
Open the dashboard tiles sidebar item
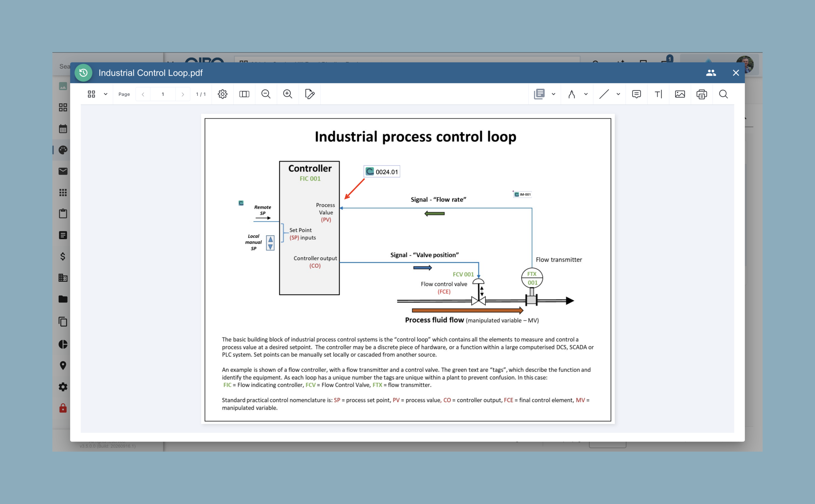click(x=63, y=107)
